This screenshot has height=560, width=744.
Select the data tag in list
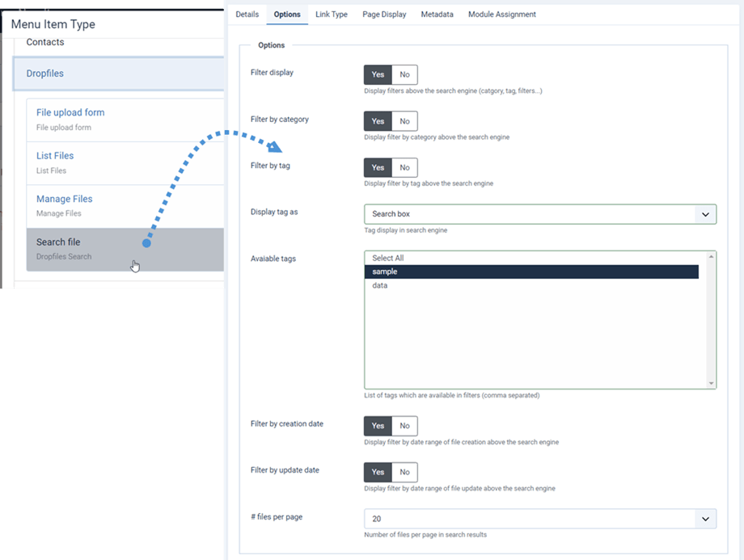coord(380,285)
